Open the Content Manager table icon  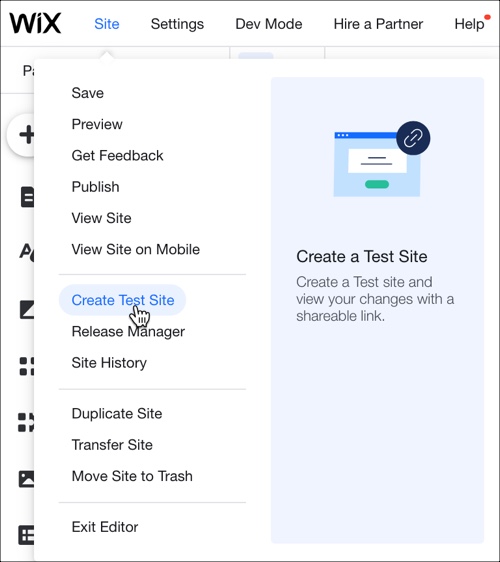click(x=26, y=535)
